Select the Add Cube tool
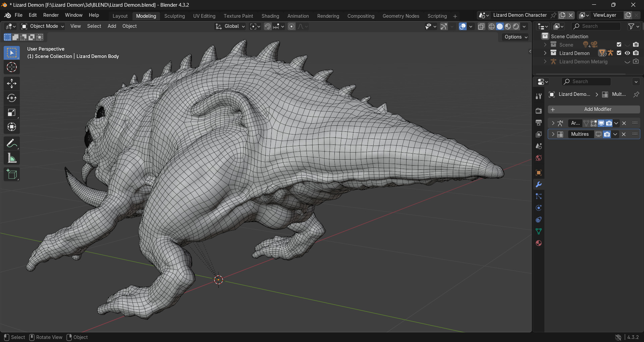The height and width of the screenshot is (342, 644). coord(12,174)
